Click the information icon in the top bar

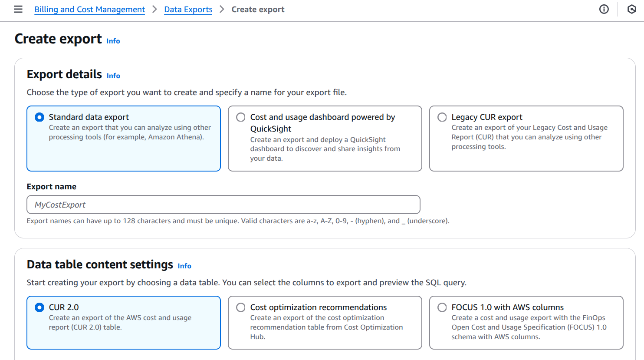(604, 9)
